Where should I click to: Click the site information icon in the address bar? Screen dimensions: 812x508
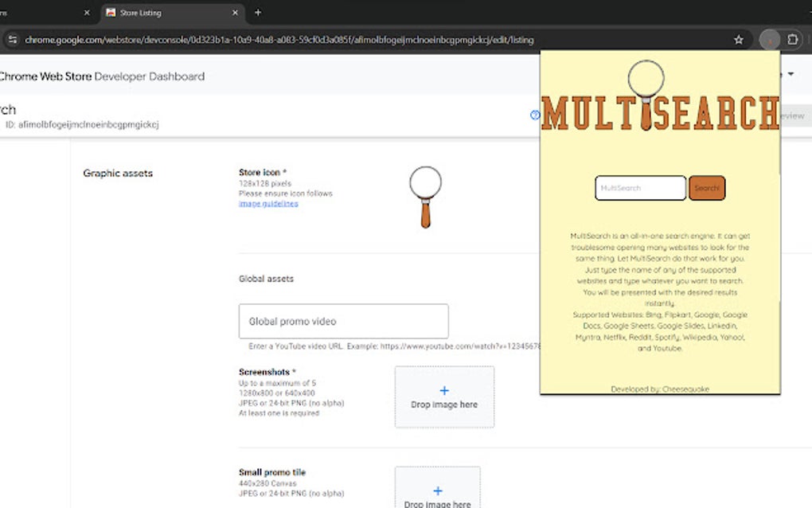click(x=12, y=38)
